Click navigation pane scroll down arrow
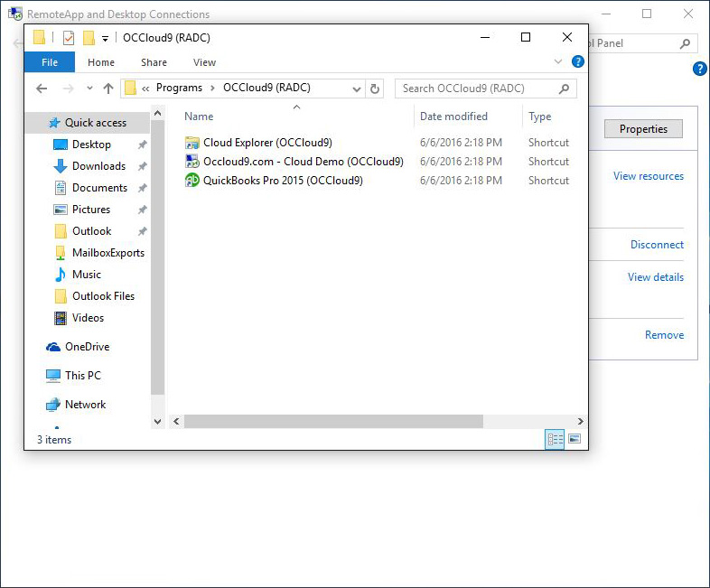Viewport: 710px width, 588px height. 157,422
